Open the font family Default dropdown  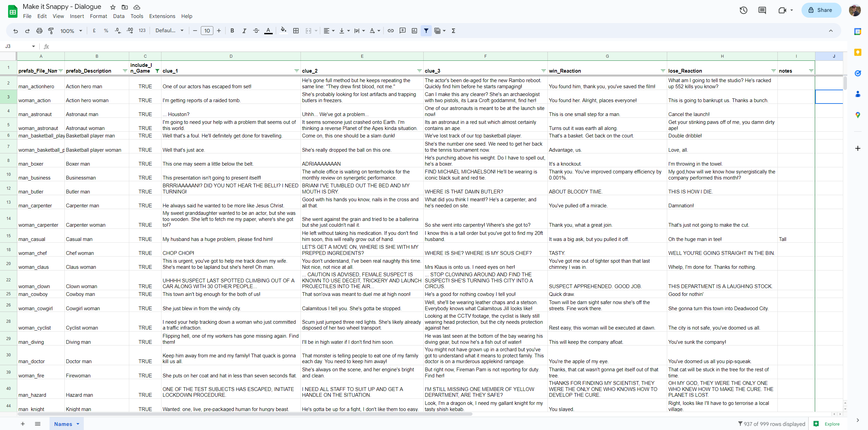tap(169, 31)
